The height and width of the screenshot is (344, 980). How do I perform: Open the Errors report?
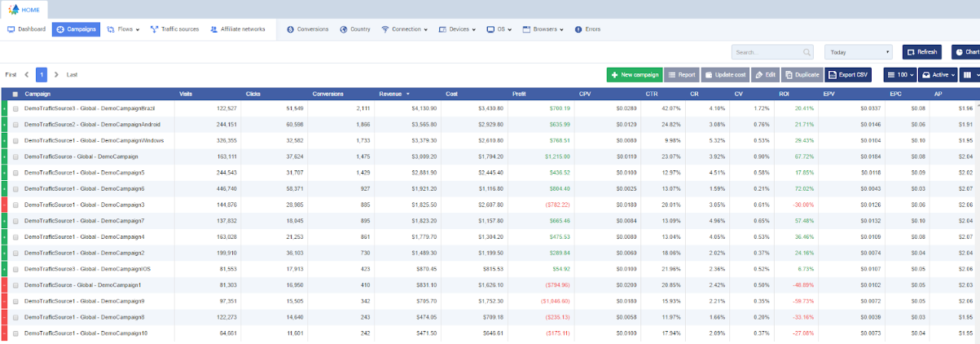point(587,29)
